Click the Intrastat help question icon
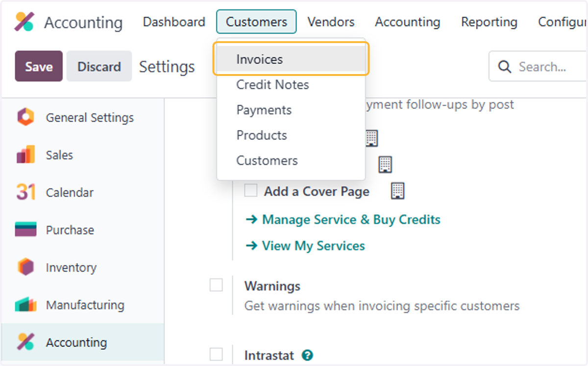The width and height of the screenshot is (588, 366). click(307, 355)
